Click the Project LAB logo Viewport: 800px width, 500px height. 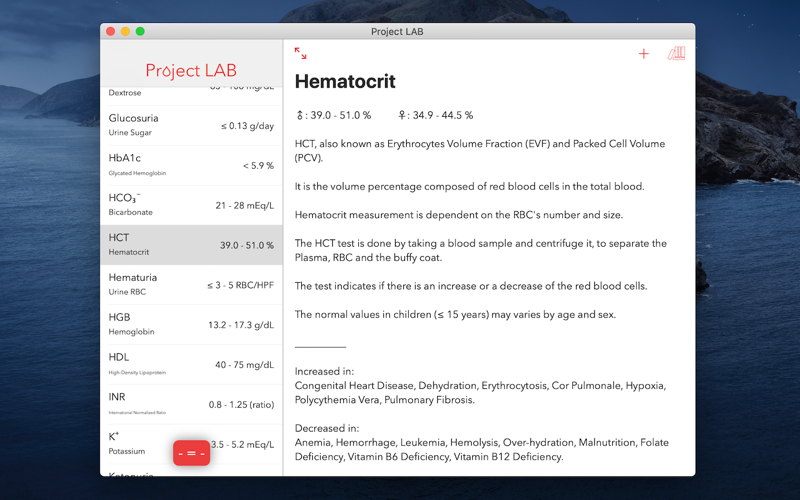(191, 70)
